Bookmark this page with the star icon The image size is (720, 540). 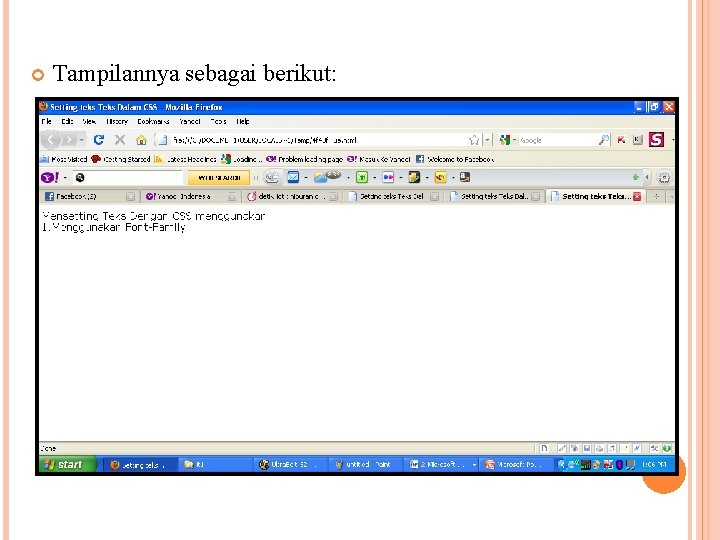pyautogui.click(x=474, y=140)
